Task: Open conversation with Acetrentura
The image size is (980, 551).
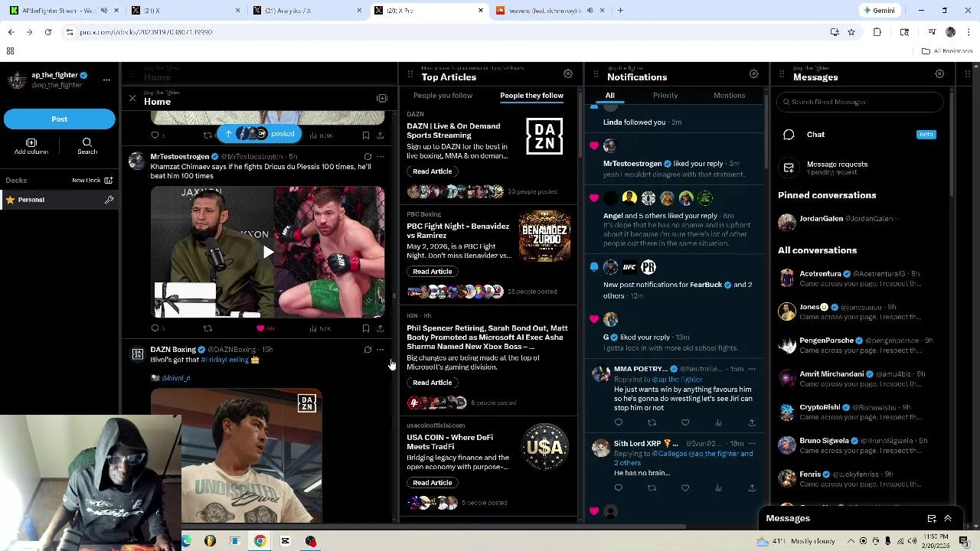Action: 861,278
